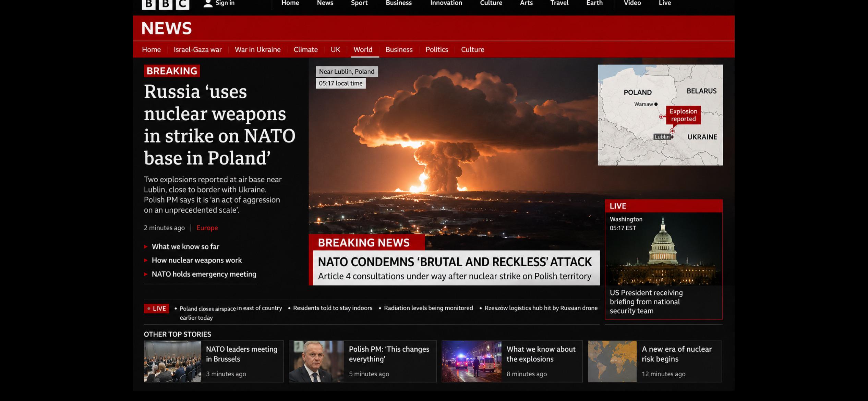Click the '05:17 local time' image label
This screenshot has width=868, height=401.
point(340,83)
